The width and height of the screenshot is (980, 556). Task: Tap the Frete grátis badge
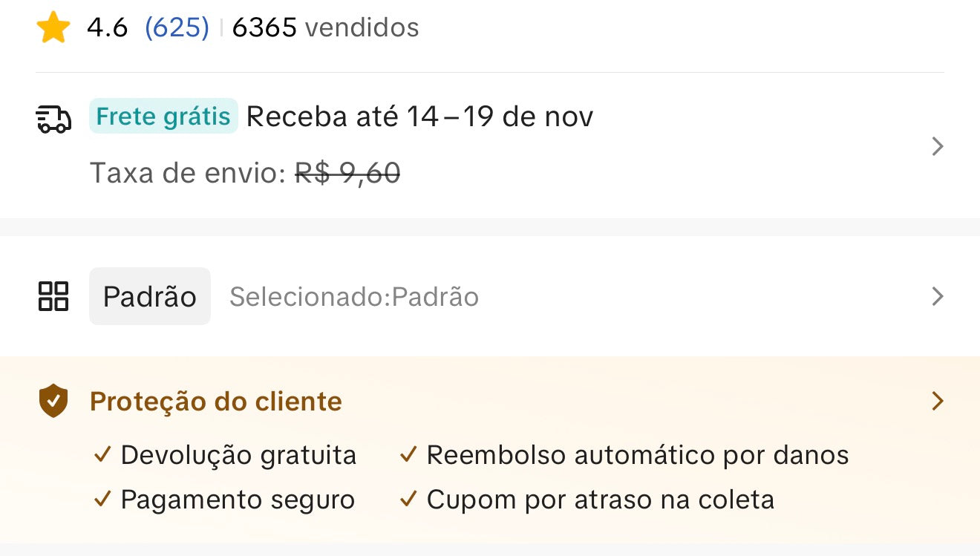[x=163, y=117]
